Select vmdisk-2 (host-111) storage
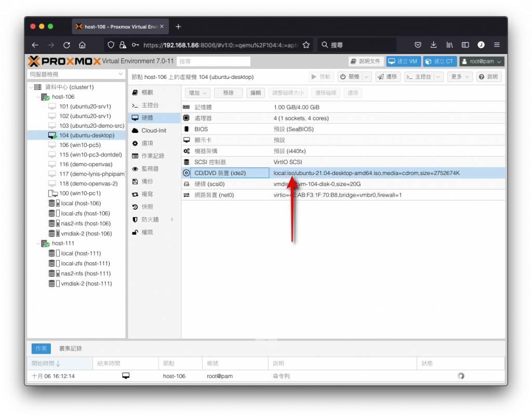Screen dimensions: 532x418 87,284
